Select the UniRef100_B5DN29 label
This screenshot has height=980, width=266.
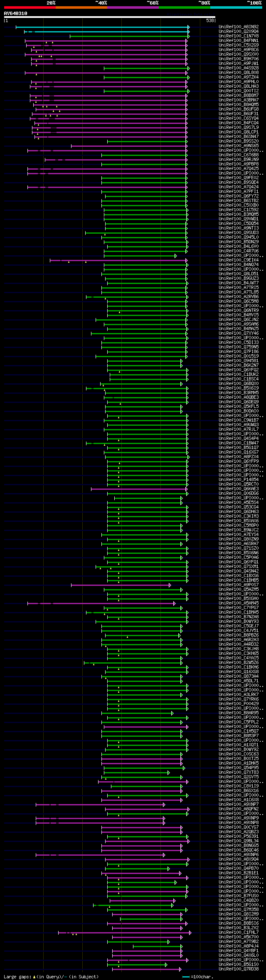click(x=239, y=242)
